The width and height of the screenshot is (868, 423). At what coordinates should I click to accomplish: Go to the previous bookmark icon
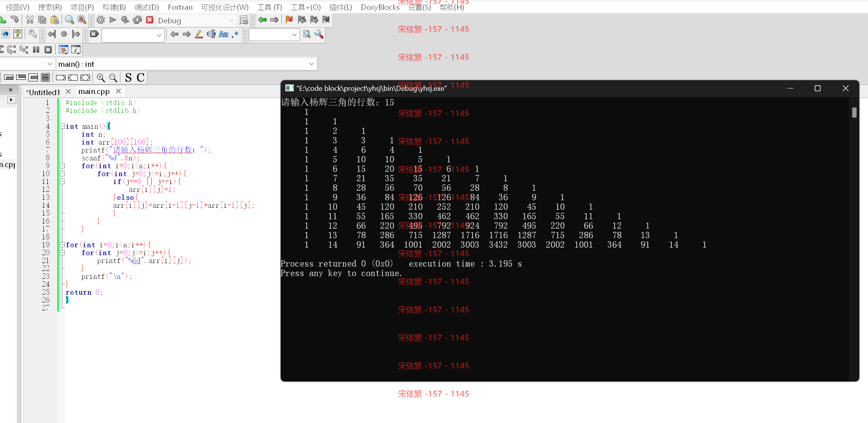click(302, 20)
